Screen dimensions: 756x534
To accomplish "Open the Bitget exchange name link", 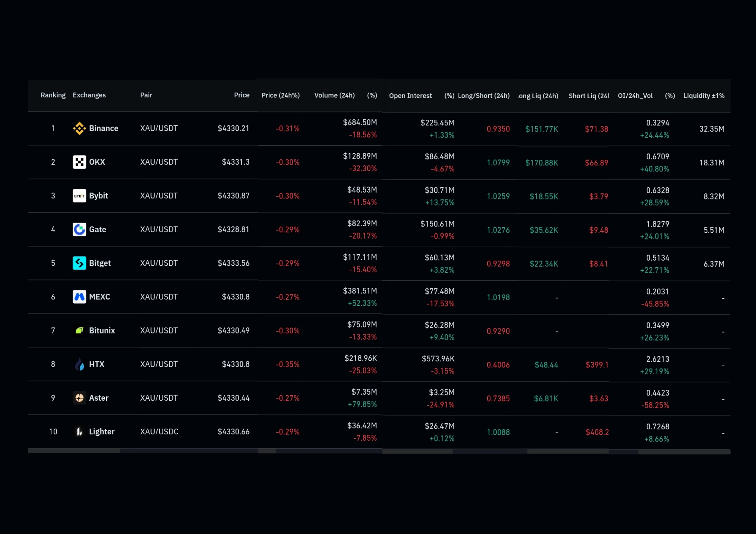I will tap(100, 263).
